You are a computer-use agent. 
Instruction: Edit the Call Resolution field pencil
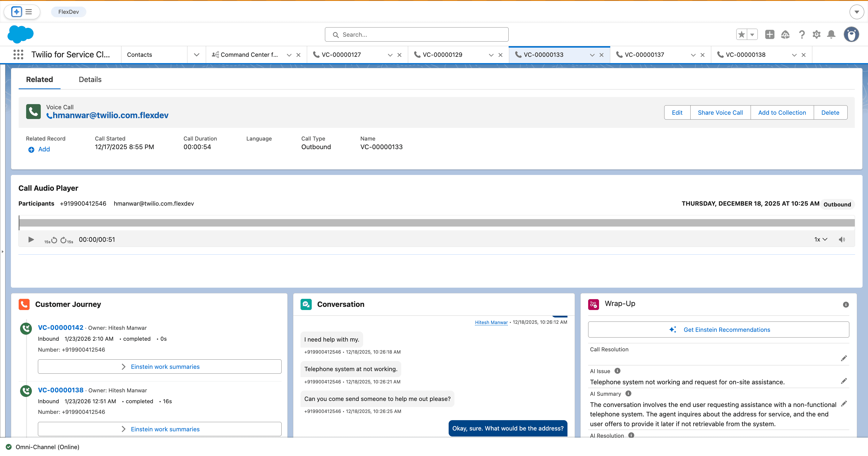pos(844,358)
